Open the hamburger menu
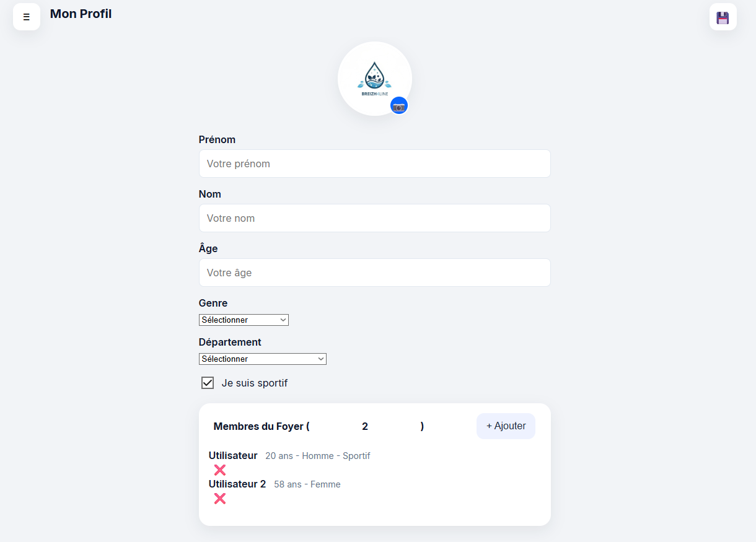Image resolution: width=756 pixels, height=542 pixels. (27, 17)
